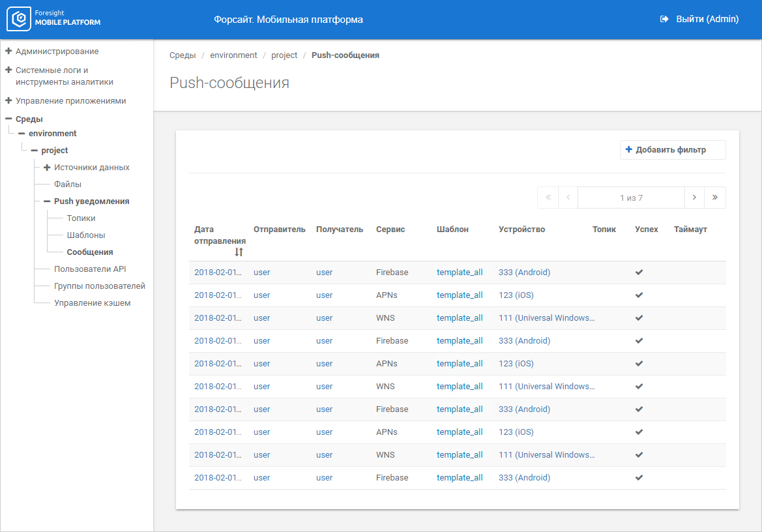Open the 333 (Android) device link in first row
762x532 pixels.
[x=524, y=273]
